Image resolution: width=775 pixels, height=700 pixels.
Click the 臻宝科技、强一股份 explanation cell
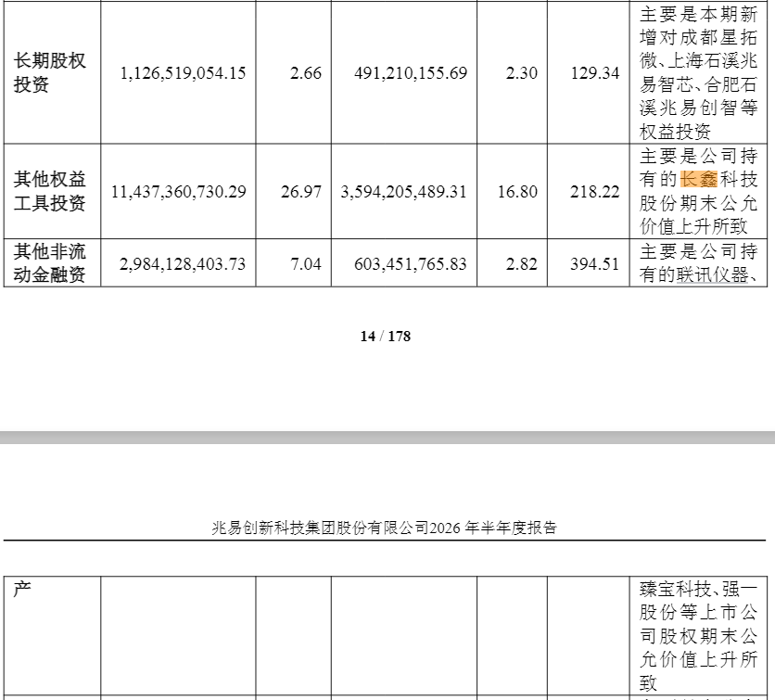pos(698,636)
